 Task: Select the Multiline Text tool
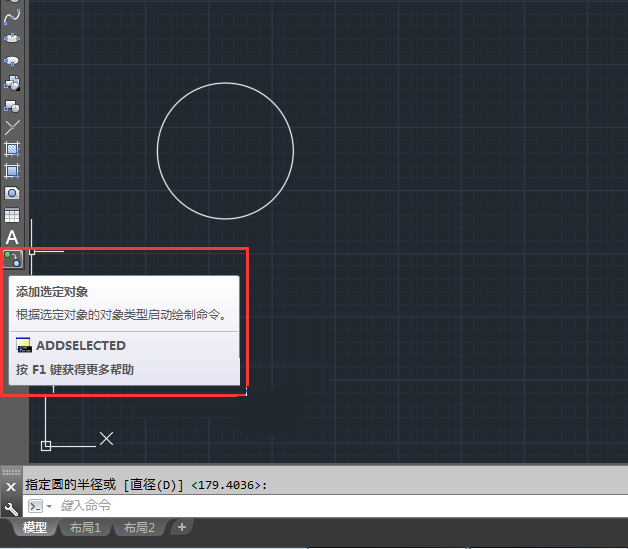(x=12, y=237)
